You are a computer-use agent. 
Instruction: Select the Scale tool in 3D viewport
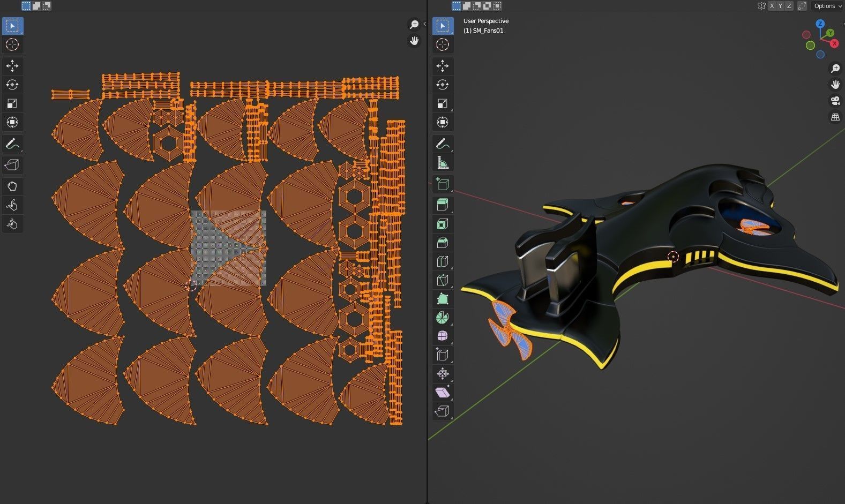point(443,103)
